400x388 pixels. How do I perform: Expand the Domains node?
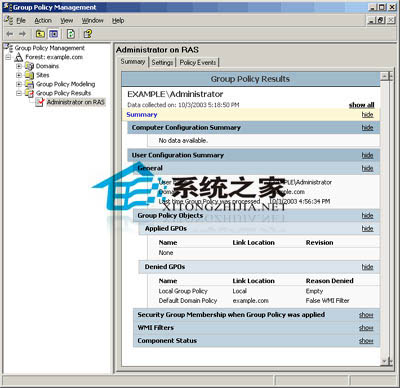(x=19, y=66)
